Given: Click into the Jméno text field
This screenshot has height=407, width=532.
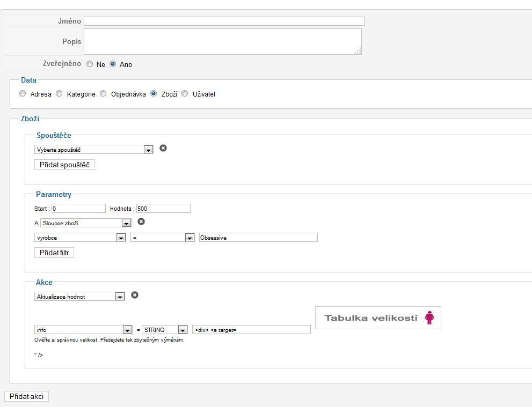Looking at the screenshot, I should [x=224, y=21].
